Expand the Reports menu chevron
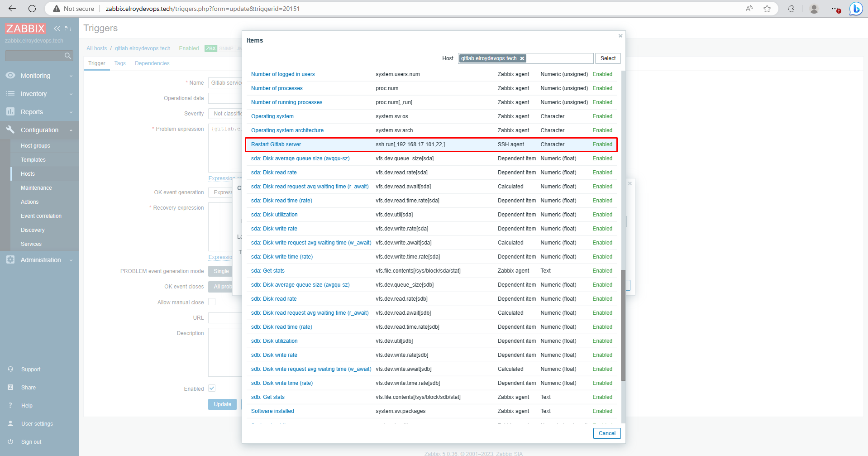The height and width of the screenshot is (456, 868). (71, 112)
